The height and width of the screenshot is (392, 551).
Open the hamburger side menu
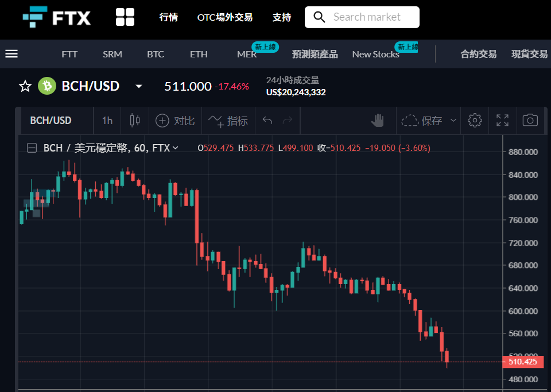pyautogui.click(x=11, y=54)
